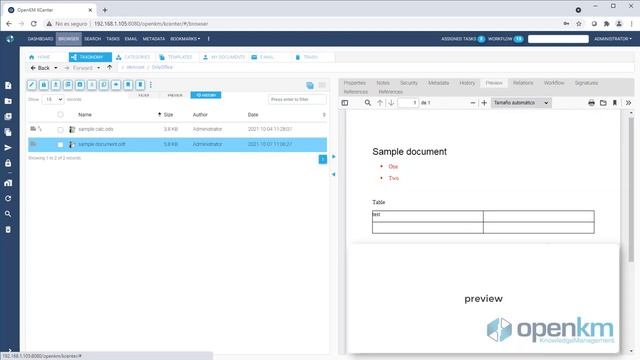The image size is (640, 360).
Task: Click the PDF viewer search magnifier
Action: tap(368, 103)
